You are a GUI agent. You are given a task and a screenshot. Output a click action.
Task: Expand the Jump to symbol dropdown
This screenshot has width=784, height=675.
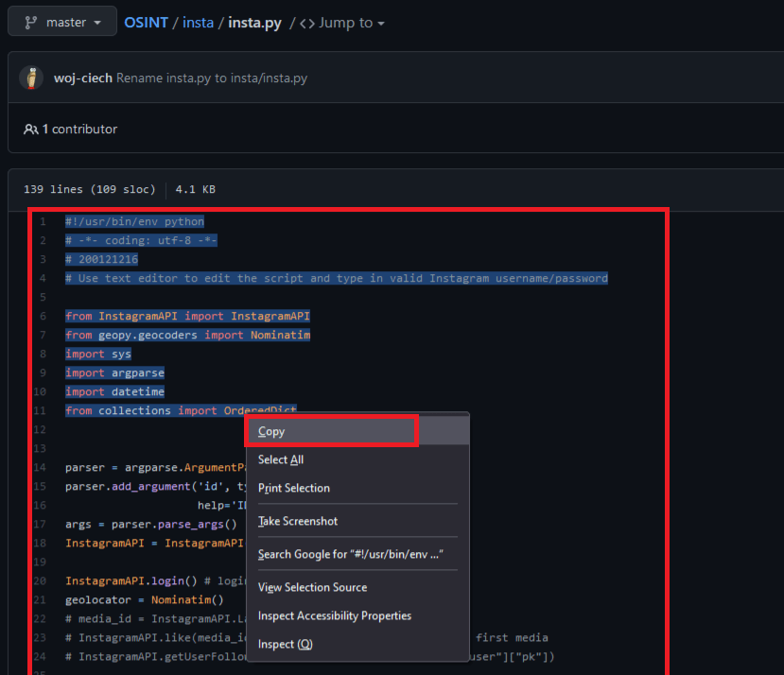[x=342, y=23]
